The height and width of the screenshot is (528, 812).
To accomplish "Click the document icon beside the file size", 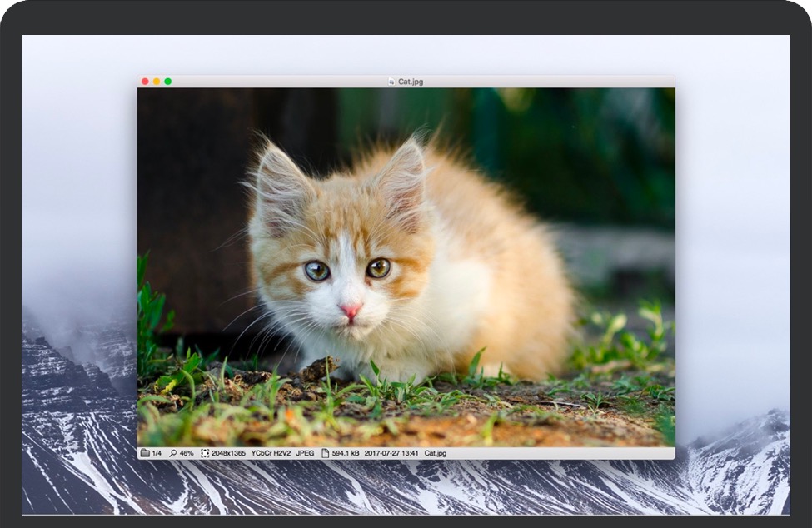I will pos(325,454).
